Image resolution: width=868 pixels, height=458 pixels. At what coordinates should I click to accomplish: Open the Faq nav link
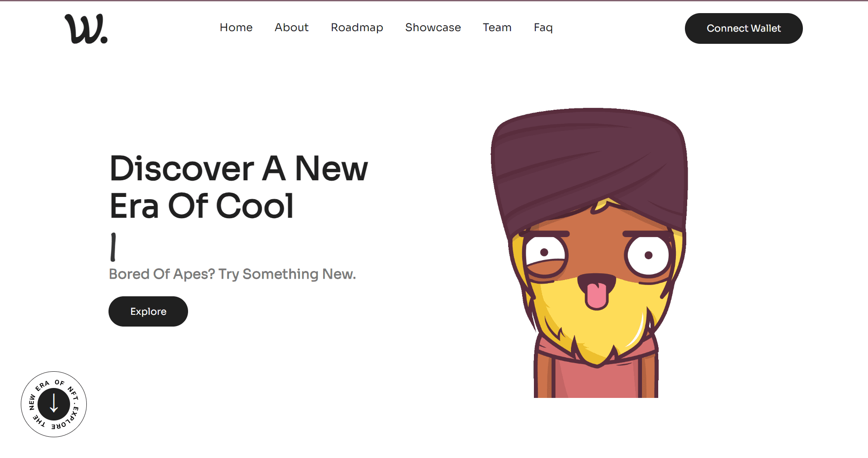(x=543, y=28)
